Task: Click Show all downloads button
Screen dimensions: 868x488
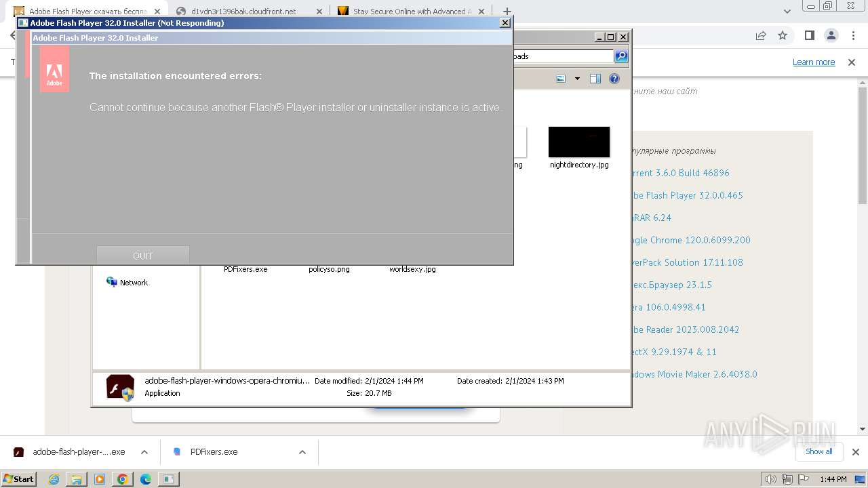Action: [819, 451]
